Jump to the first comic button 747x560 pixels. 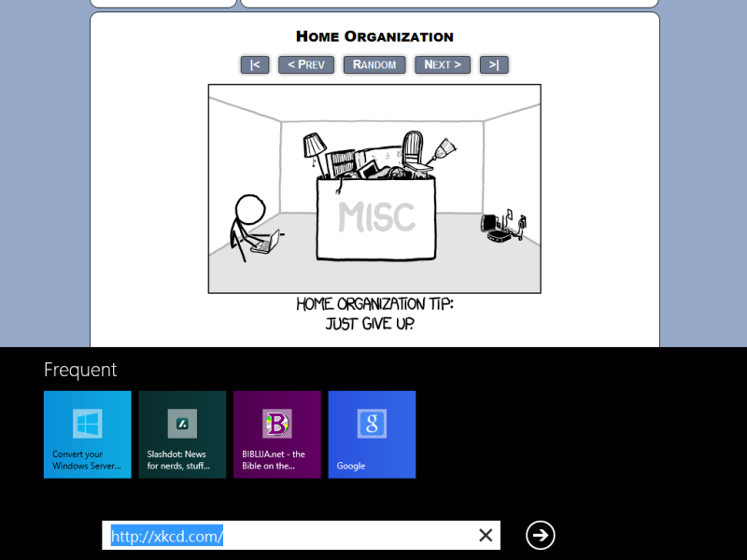click(x=255, y=64)
